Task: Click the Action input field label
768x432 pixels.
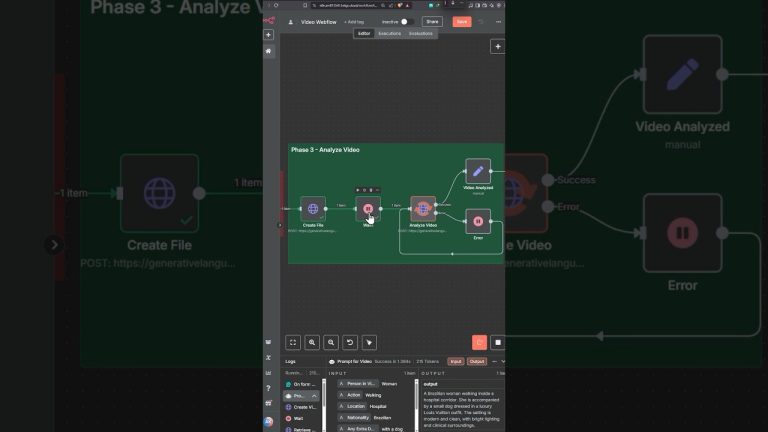Action: pyautogui.click(x=351, y=395)
